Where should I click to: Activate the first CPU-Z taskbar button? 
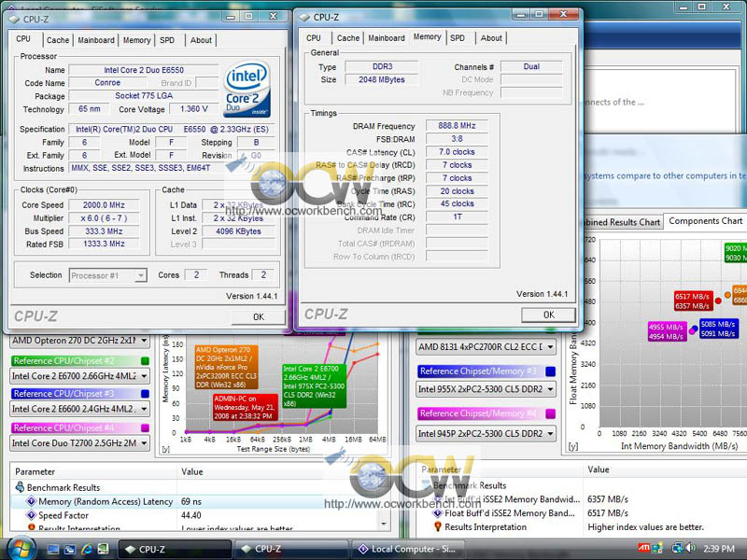[x=175, y=549]
